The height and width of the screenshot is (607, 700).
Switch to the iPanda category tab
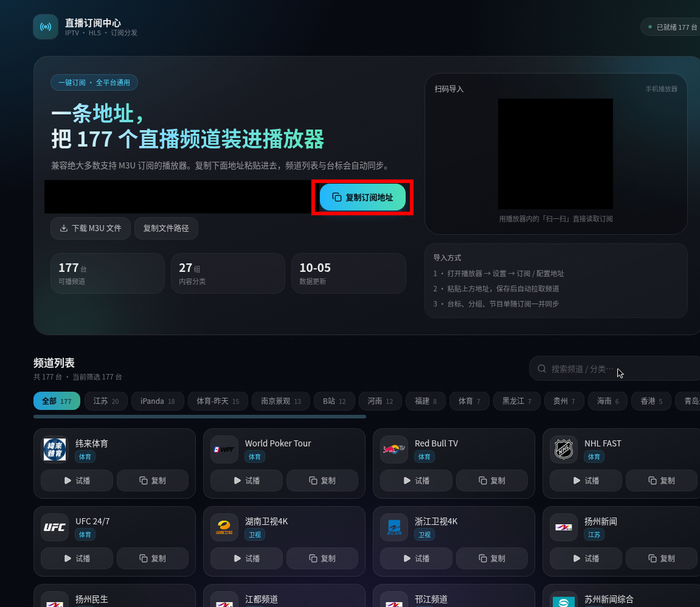click(x=158, y=401)
